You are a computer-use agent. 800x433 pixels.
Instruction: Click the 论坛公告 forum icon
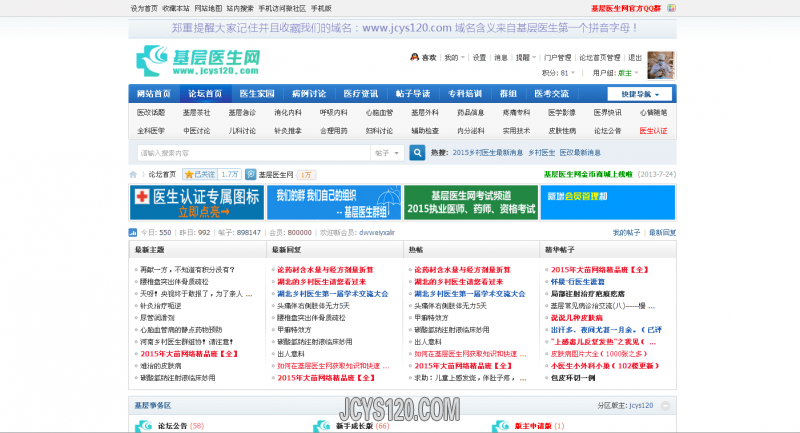click(x=141, y=426)
